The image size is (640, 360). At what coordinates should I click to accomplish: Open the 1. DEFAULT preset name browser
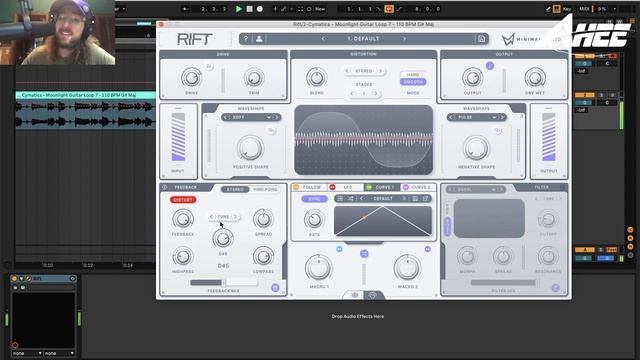tap(364, 39)
